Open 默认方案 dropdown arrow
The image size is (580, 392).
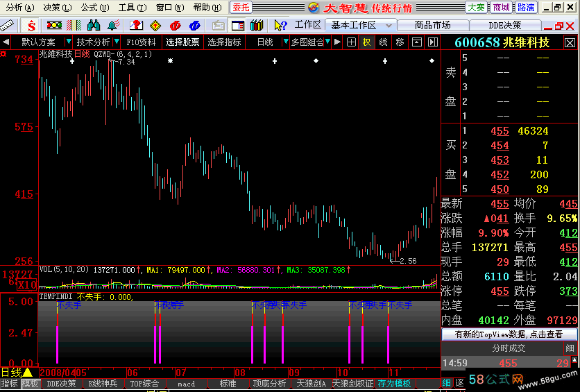pyautogui.click(x=68, y=42)
